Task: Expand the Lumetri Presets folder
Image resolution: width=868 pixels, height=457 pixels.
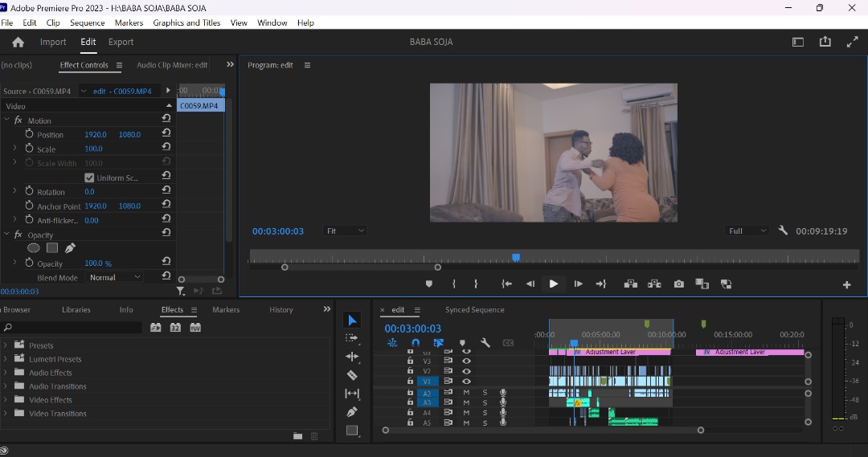Action: tap(6, 358)
